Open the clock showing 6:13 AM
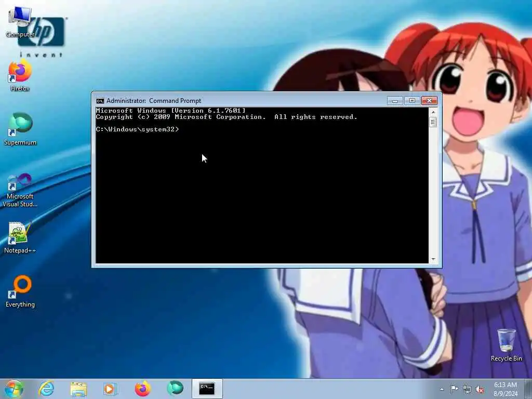The width and height of the screenshot is (532, 399). pyautogui.click(x=506, y=389)
